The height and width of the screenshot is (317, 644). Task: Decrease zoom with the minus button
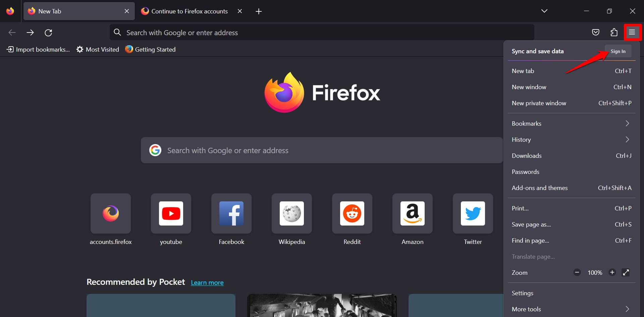click(577, 272)
